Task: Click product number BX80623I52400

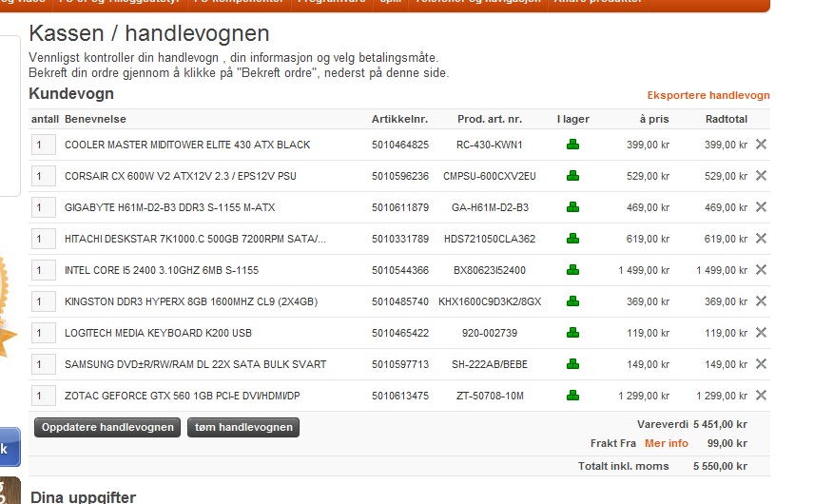Action: (490, 270)
